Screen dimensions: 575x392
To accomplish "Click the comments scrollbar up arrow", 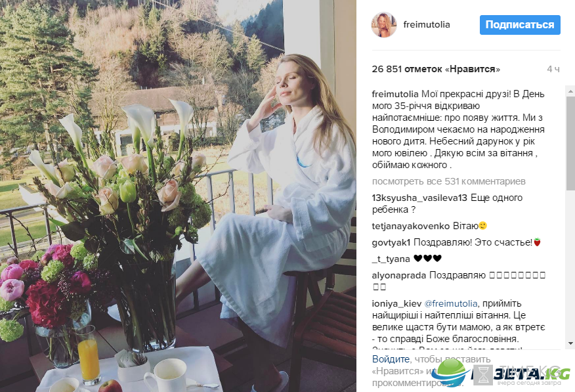I will pyautogui.click(x=570, y=91).
